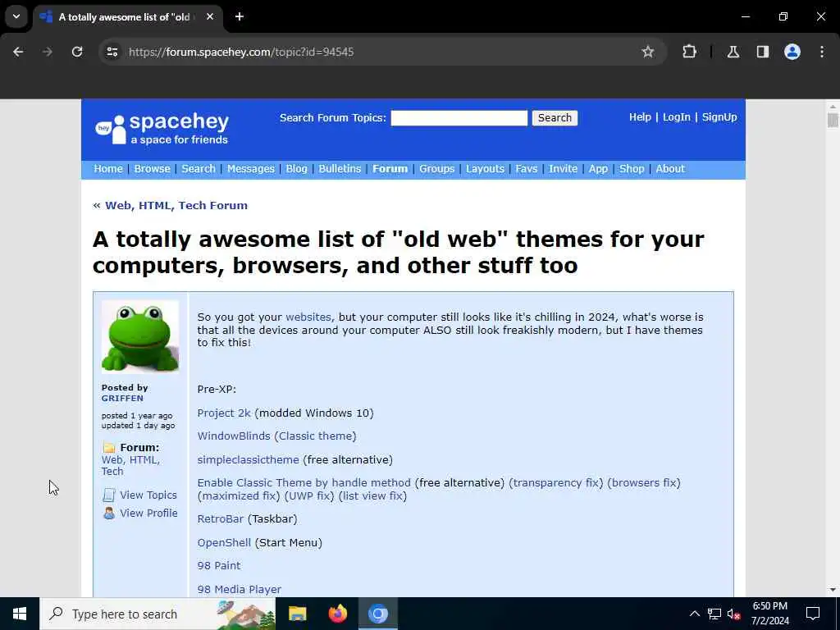Open the 98 Paint link
Viewport: 840px width, 630px height.
(x=218, y=566)
